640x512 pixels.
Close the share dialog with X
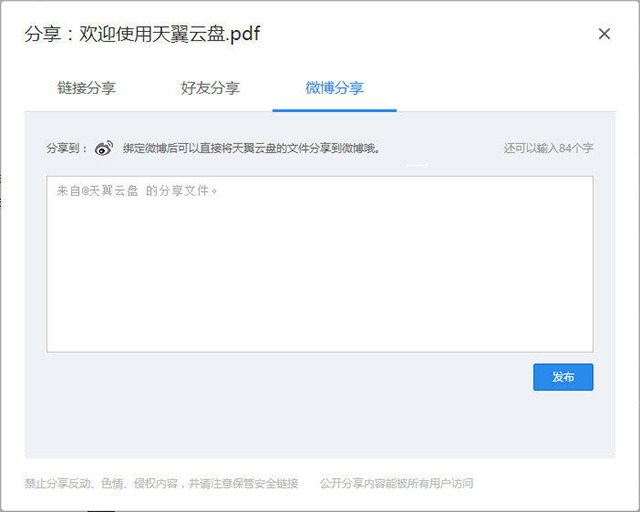(x=604, y=34)
